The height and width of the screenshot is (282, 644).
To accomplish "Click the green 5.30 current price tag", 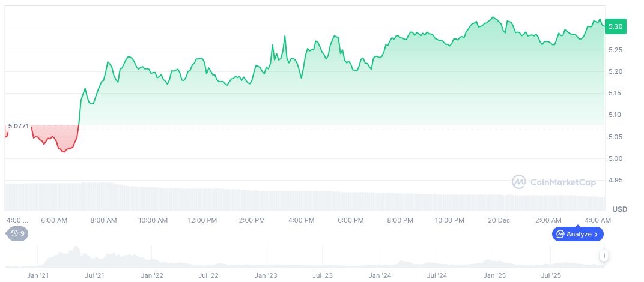I will (x=615, y=26).
